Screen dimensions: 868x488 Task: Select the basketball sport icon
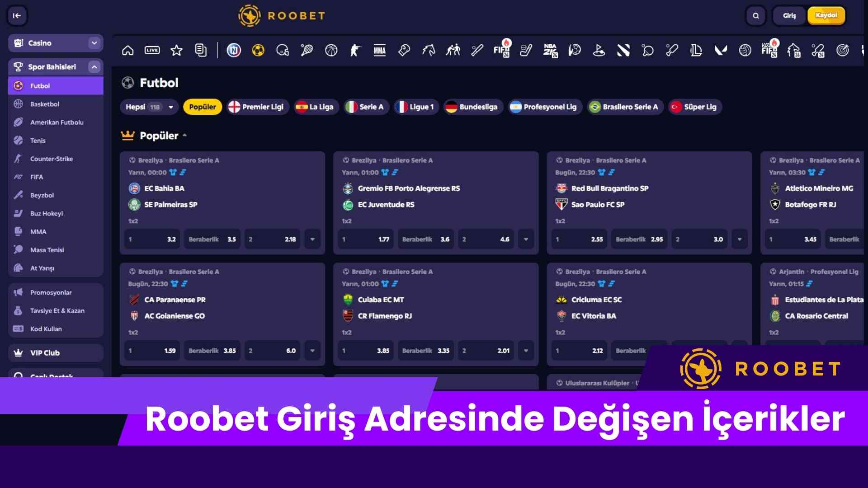pyautogui.click(x=331, y=50)
